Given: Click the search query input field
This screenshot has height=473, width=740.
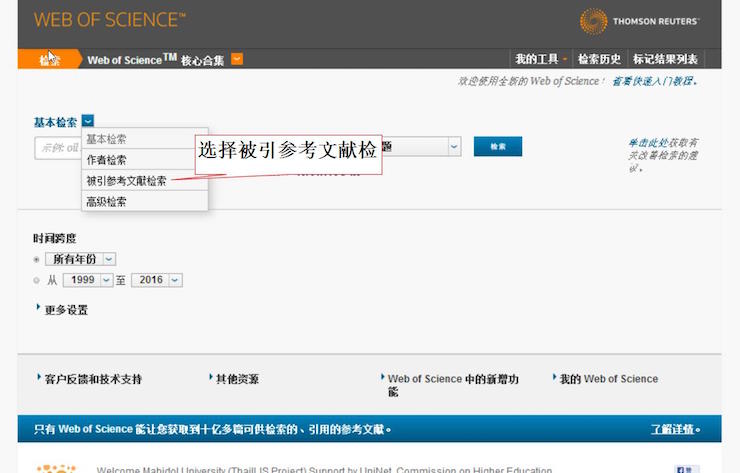Looking at the screenshot, I should click(58, 148).
